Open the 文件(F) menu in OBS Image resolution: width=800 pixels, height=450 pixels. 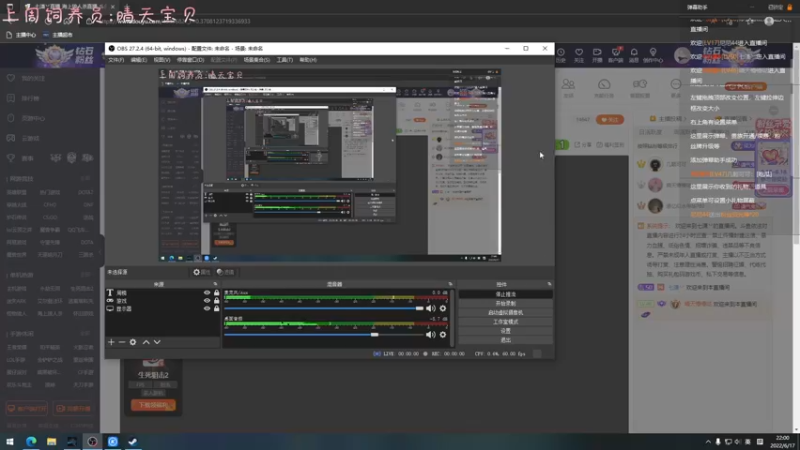pos(116,60)
